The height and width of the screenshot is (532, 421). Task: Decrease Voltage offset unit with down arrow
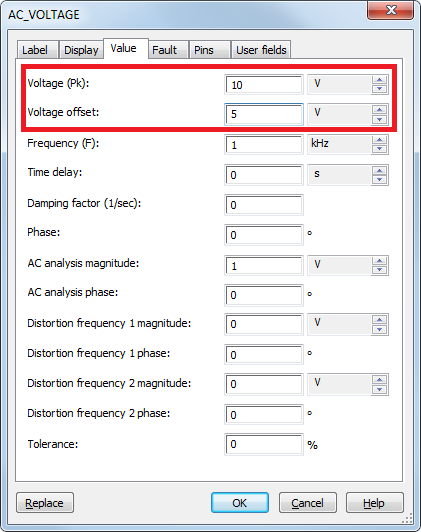click(379, 119)
